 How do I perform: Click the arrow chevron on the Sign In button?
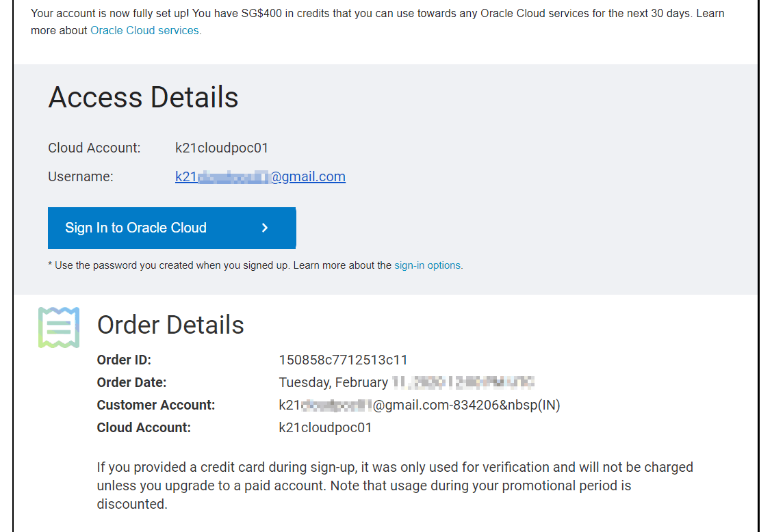(x=266, y=228)
